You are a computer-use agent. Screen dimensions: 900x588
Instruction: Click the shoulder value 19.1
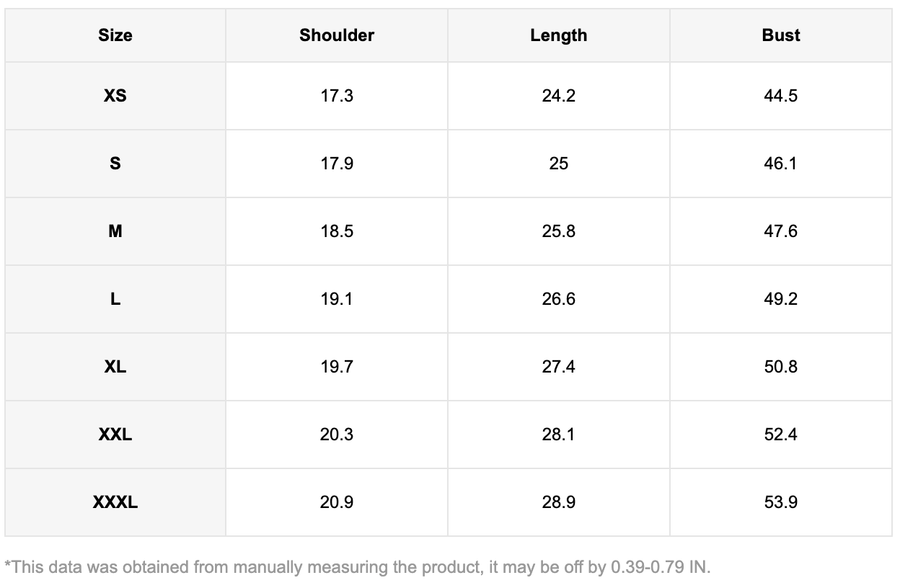click(x=337, y=299)
